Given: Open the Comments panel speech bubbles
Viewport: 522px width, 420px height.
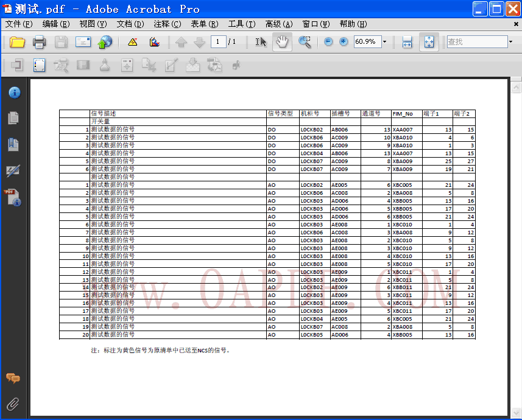Looking at the screenshot, I should click(13, 378).
